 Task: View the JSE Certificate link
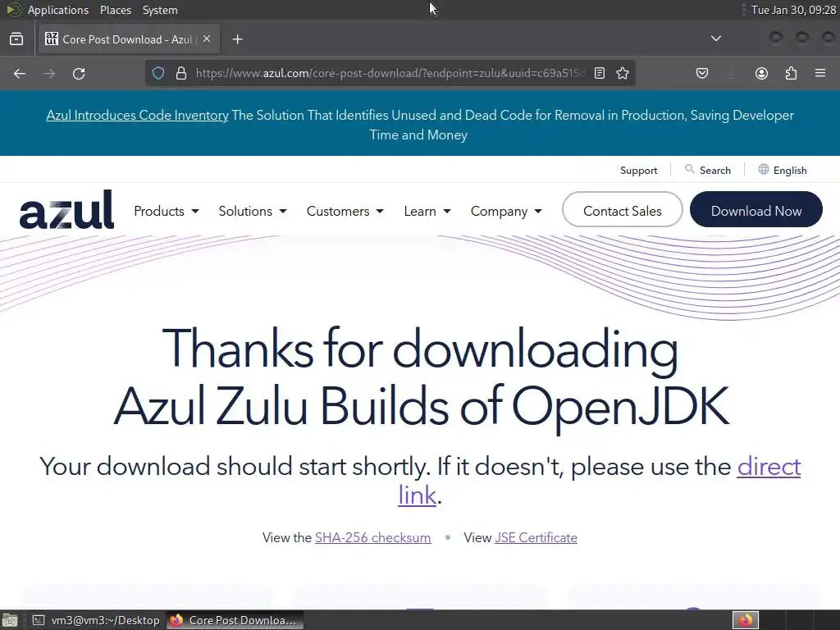(x=536, y=537)
